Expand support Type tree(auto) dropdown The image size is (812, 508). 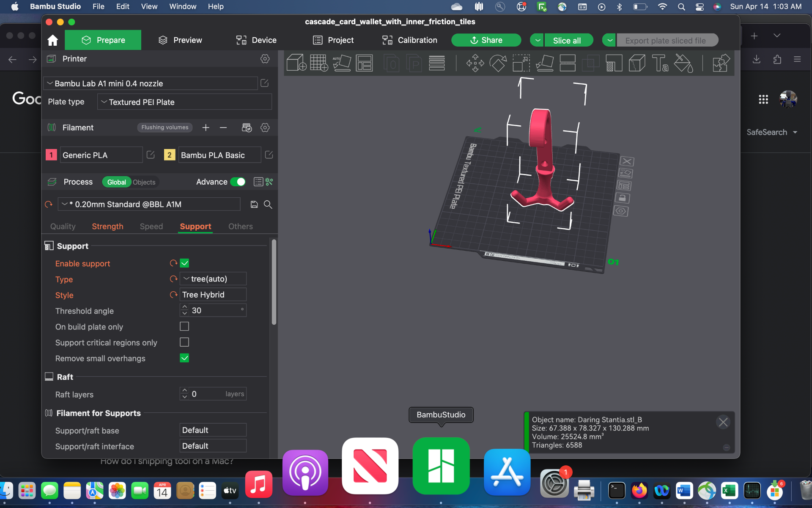[x=213, y=279]
